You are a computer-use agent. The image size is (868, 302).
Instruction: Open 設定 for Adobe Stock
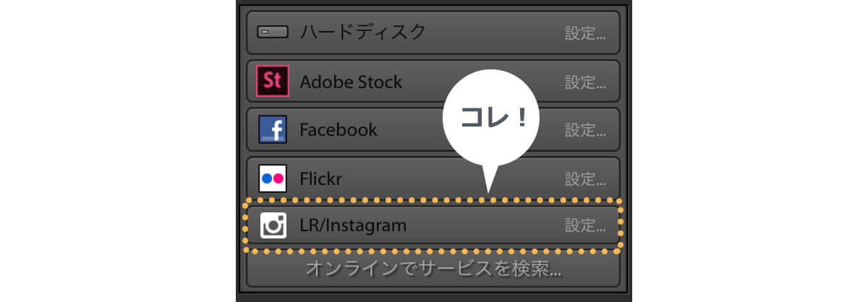pos(585,82)
